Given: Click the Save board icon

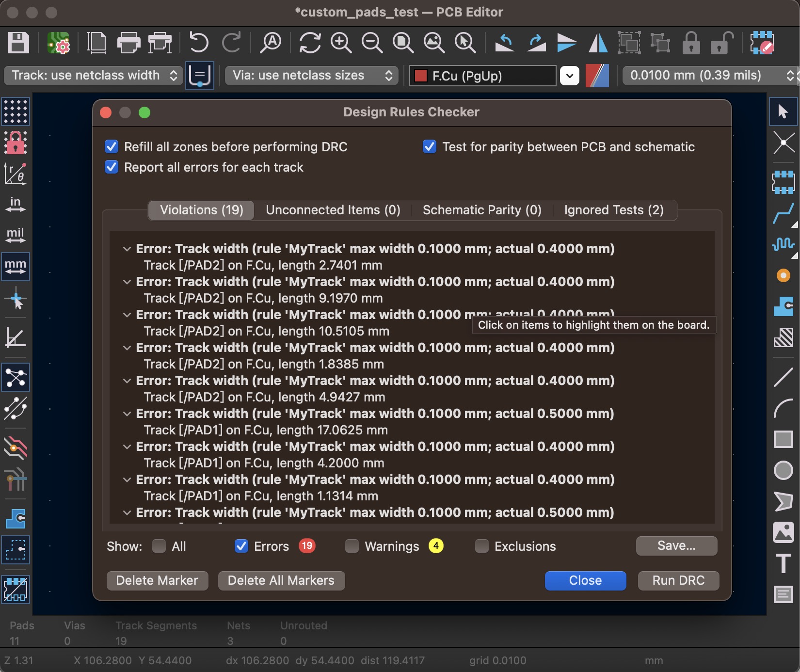Looking at the screenshot, I should pyautogui.click(x=18, y=43).
